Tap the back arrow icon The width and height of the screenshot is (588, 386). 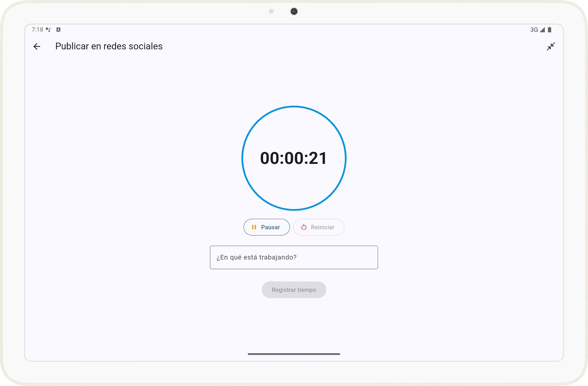[37, 46]
